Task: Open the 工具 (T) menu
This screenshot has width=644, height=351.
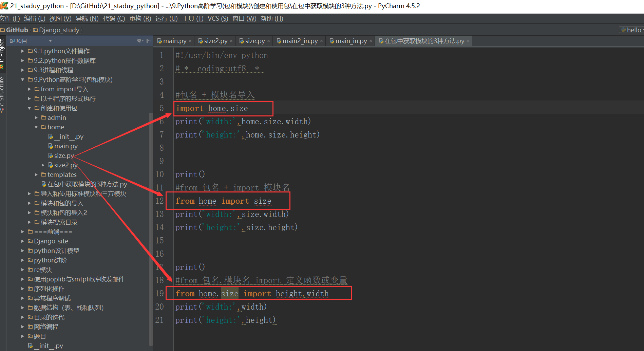Action: [x=193, y=19]
